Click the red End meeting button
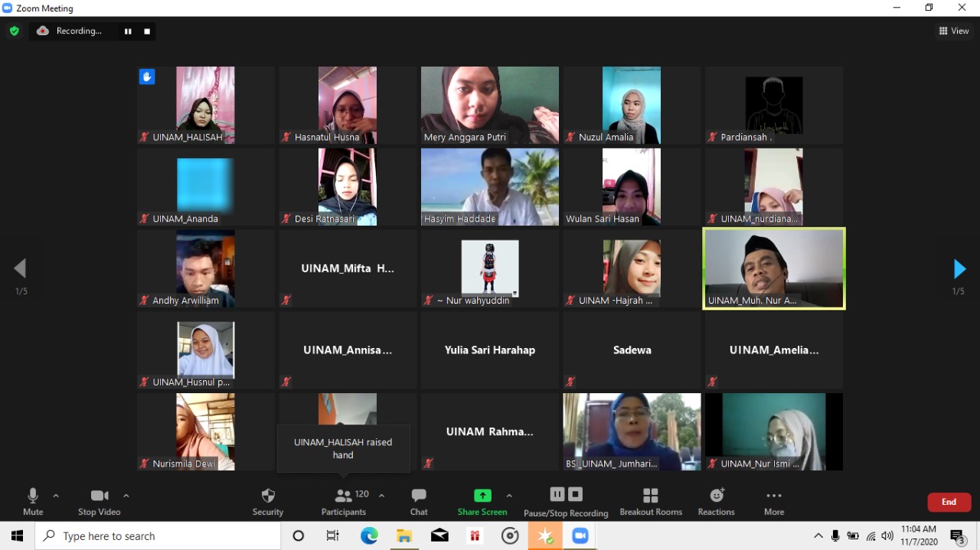Viewport: 980px width, 550px height. (949, 502)
